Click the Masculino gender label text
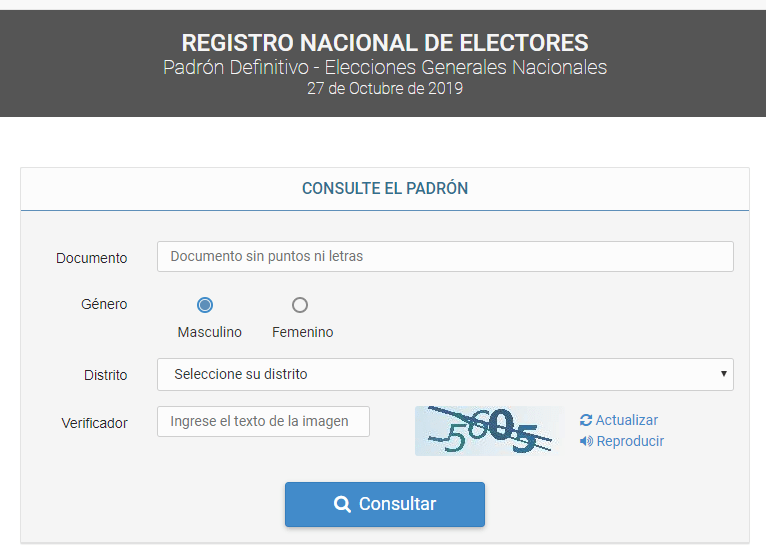Screen dimensions: 766x560 tap(210, 332)
